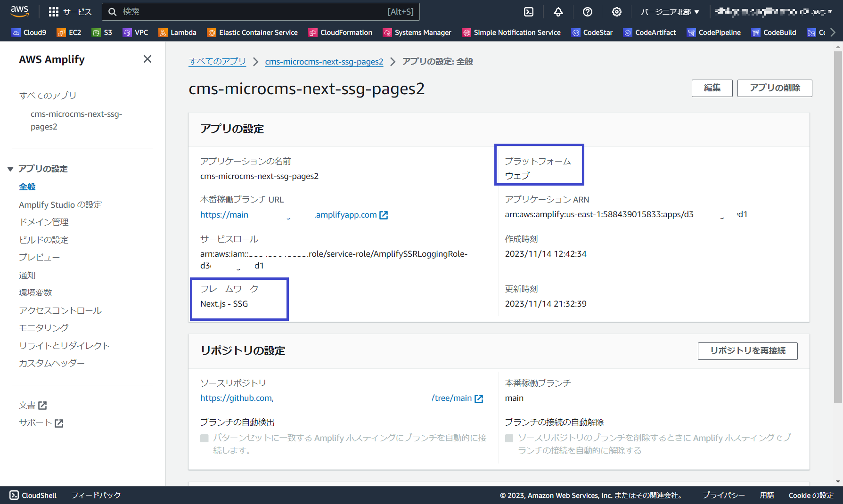The height and width of the screenshot is (504, 843).
Task: Open the Cloud9 shortcut
Action: point(29,33)
